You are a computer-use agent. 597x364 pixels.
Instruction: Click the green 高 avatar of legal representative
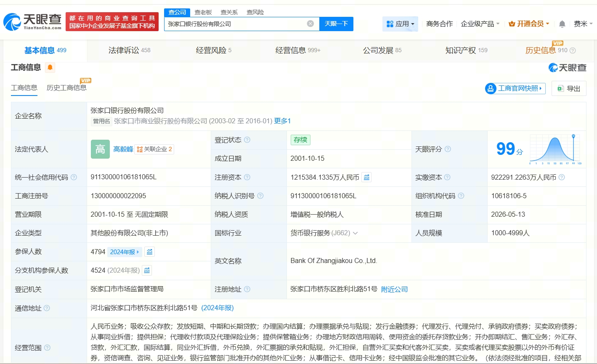(x=100, y=149)
